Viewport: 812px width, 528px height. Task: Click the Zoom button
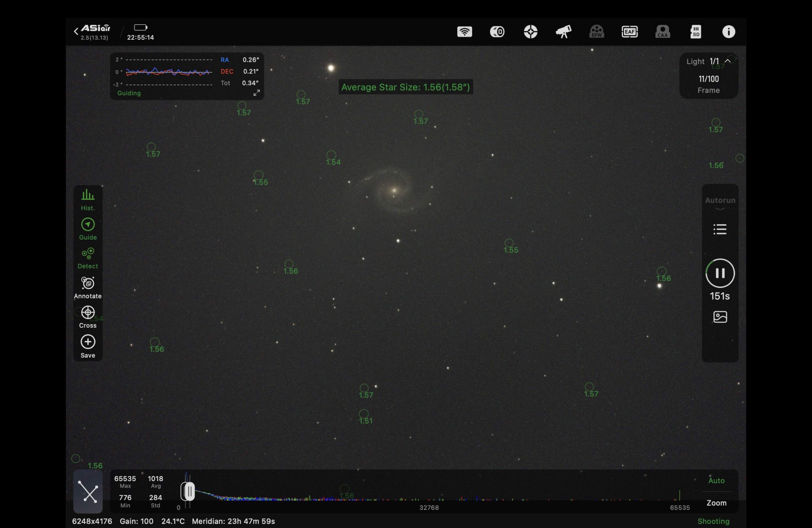[716, 503]
